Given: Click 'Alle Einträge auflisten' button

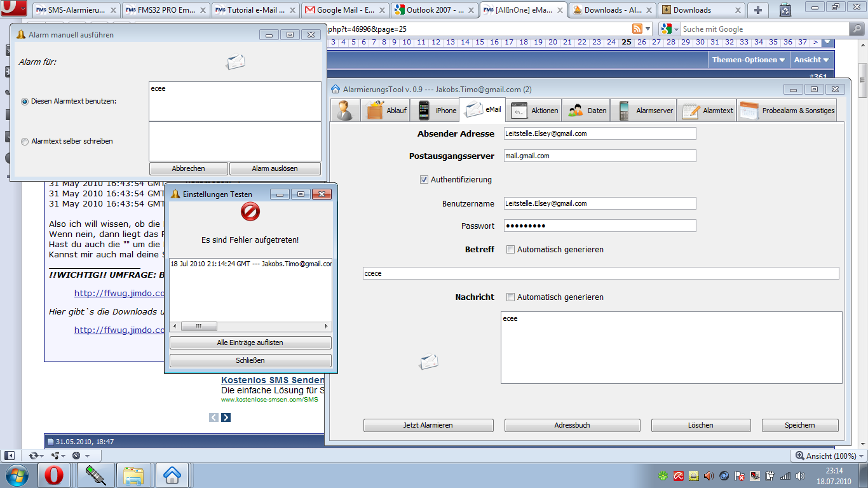Looking at the screenshot, I should [250, 342].
